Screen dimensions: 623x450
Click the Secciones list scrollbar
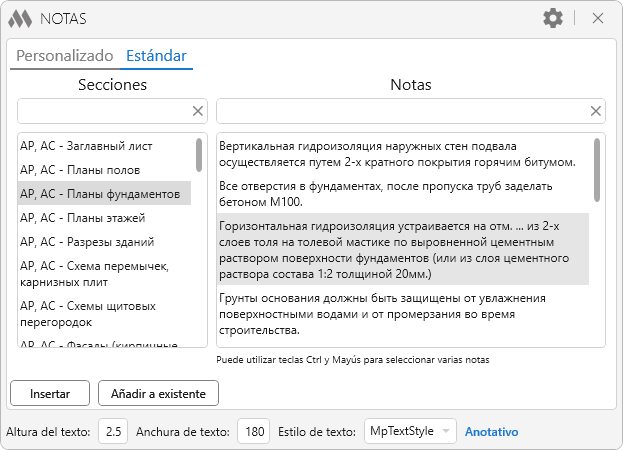click(x=199, y=157)
